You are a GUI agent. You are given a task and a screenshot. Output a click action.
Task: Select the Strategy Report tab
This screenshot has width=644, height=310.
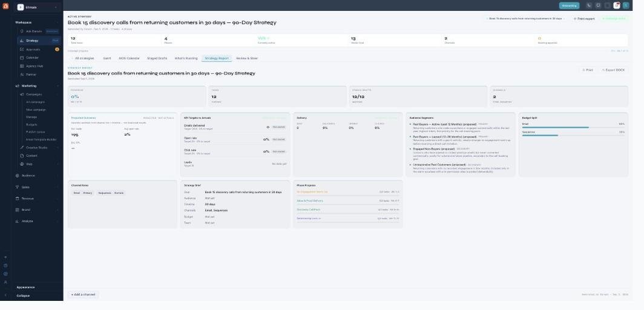217,58
